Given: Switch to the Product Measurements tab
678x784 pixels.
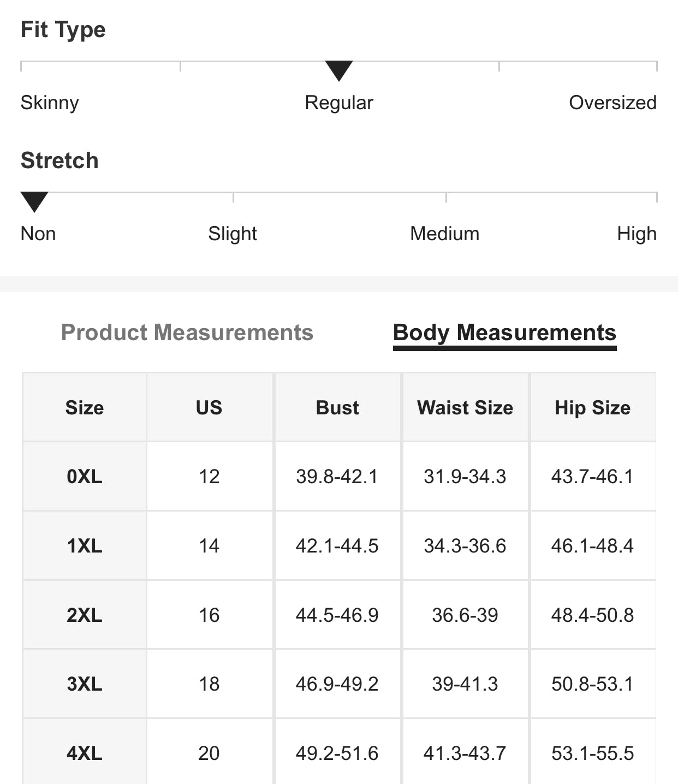Looking at the screenshot, I should tap(187, 332).
